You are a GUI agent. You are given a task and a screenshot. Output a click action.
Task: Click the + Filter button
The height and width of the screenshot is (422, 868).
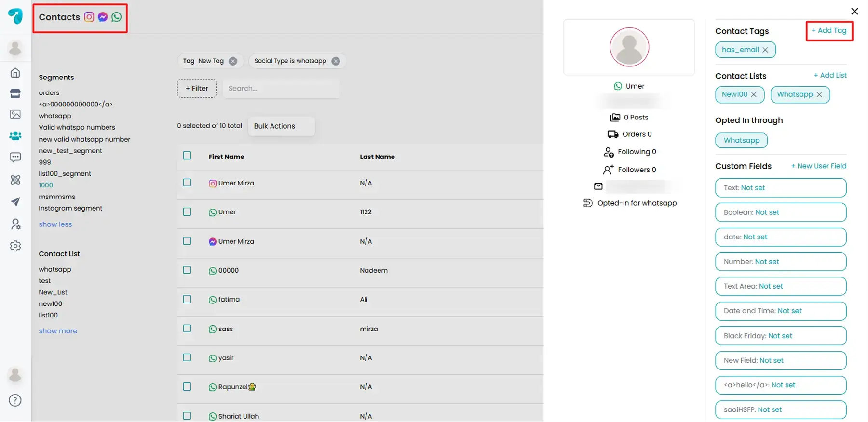coord(197,89)
